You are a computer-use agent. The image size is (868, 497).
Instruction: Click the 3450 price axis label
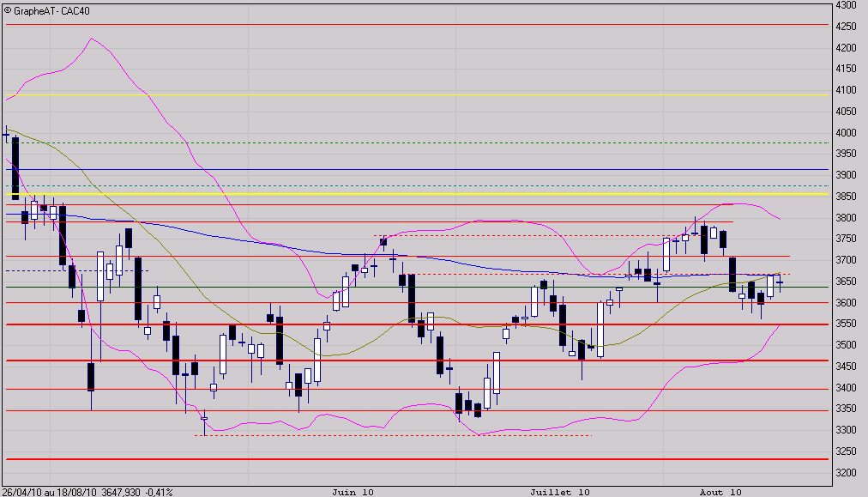846,367
